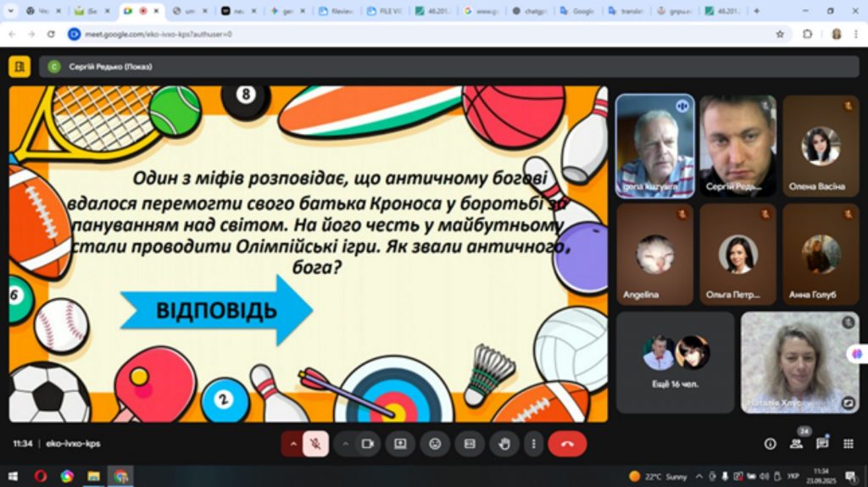868x487 pixels.
Task: Open the three-dot more options menu
Action: pos(533,444)
